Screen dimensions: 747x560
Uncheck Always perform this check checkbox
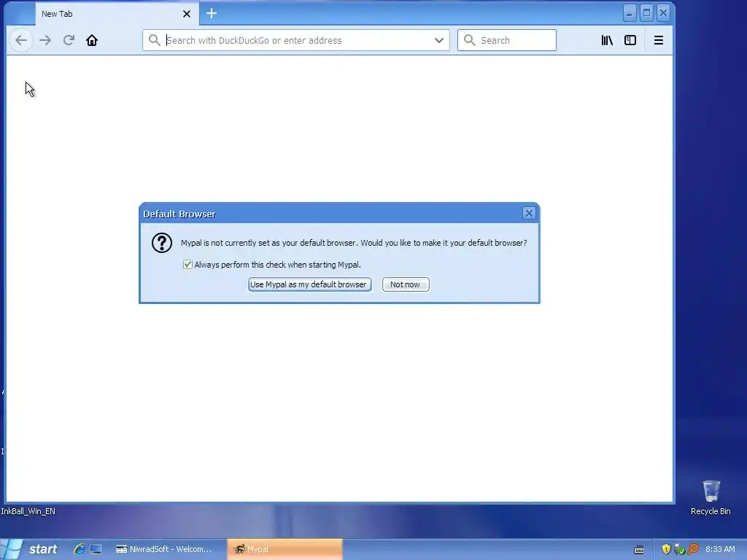(x=187, y=265)
